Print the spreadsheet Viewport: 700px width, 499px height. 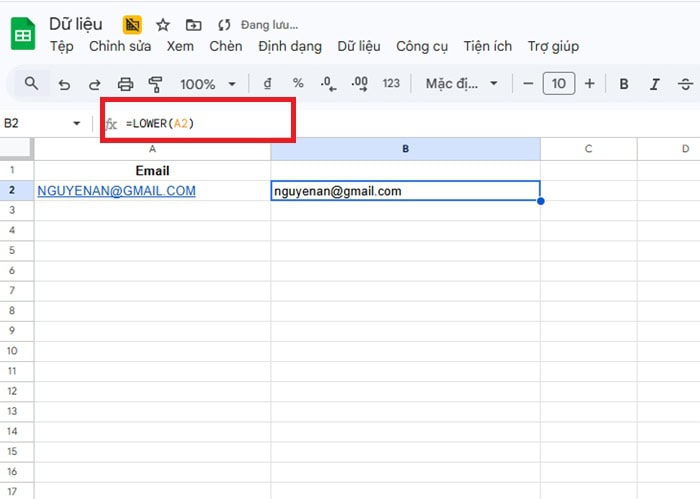pos(125,84)
